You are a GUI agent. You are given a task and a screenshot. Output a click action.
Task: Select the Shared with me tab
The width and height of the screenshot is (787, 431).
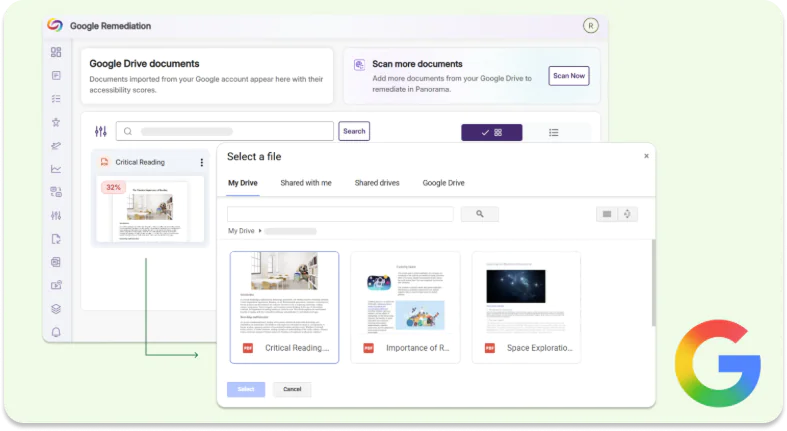(x=306, y=183)
